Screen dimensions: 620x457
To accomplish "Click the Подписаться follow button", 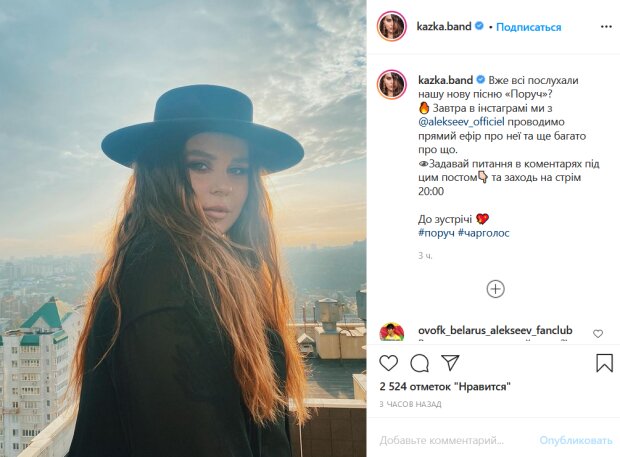I will coord(529,27).
